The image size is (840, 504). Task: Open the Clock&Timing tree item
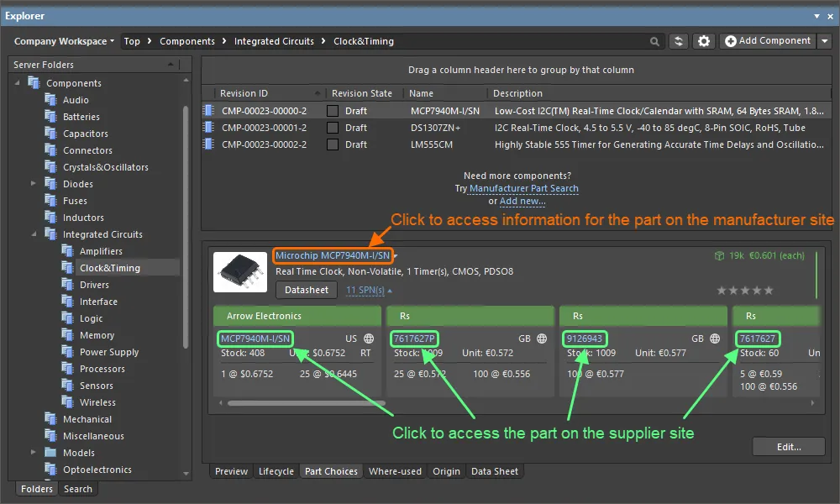click(x=110, y=268)
